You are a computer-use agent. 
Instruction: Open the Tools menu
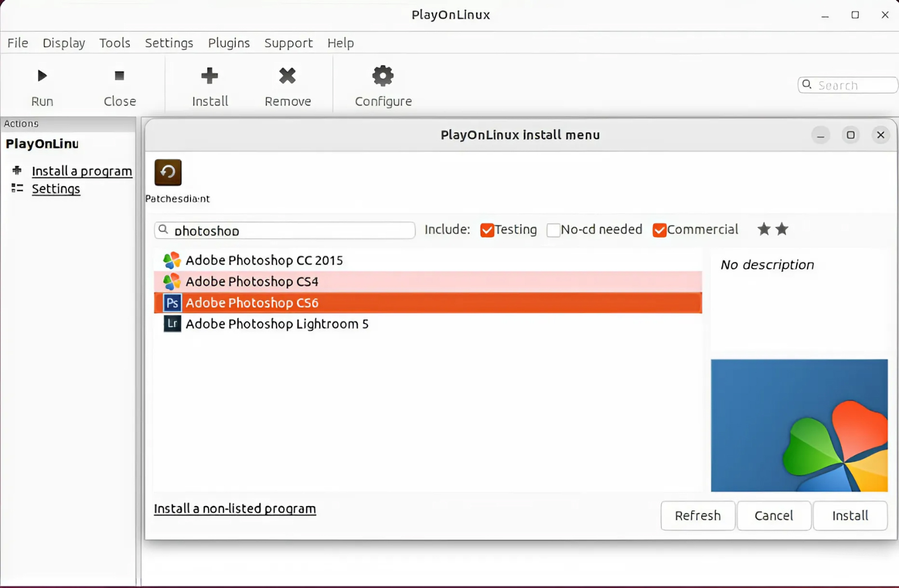pyautogui.click(x=115, y=43)
